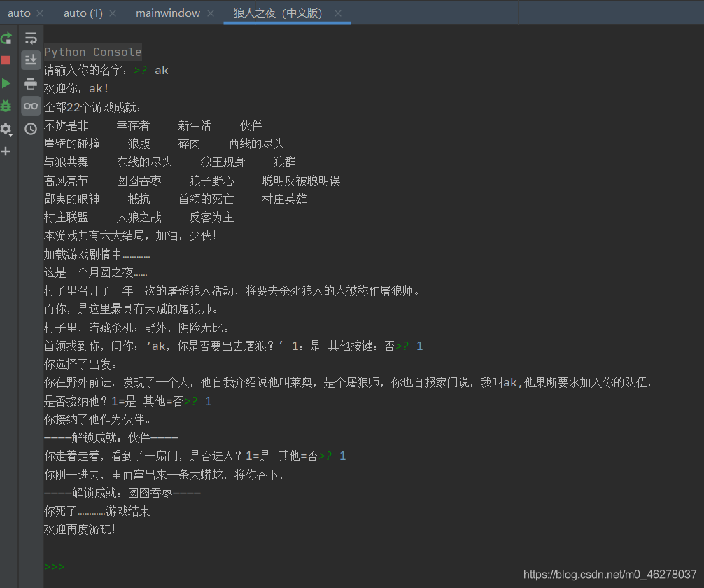Open the auto console tab

[18, 12]
